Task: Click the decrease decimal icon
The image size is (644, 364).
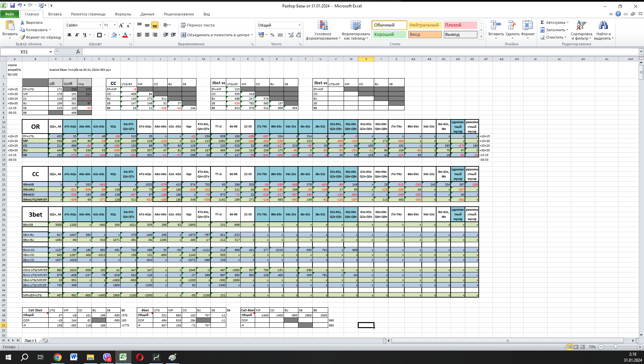Action: pyautogui.click(x=298, y=35)
